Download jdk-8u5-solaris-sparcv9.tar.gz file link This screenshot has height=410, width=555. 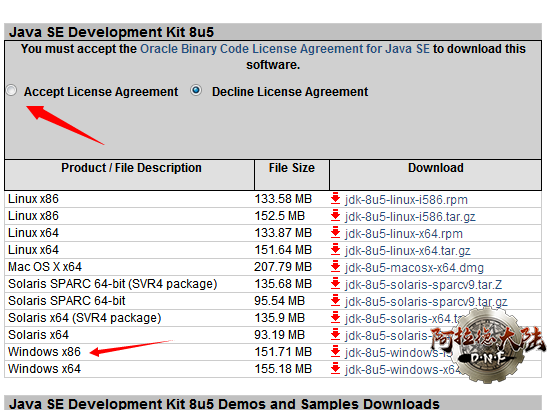(x=426, y=302)
